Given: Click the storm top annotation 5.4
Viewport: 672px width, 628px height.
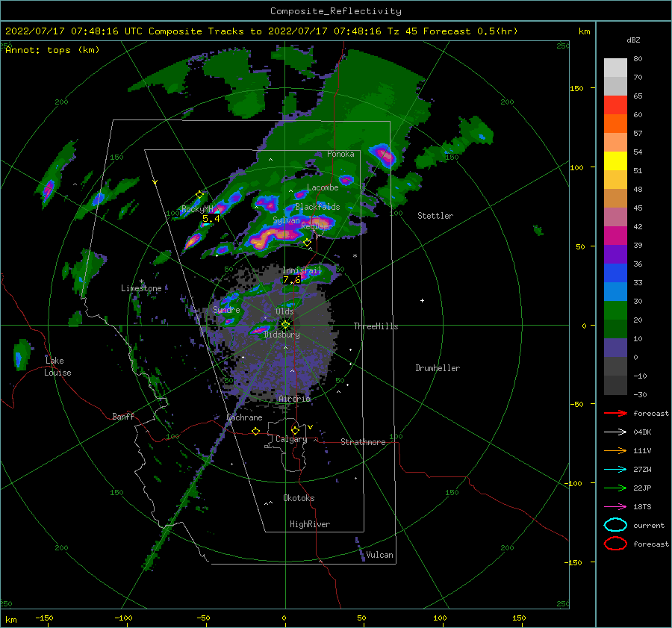Looking at the screenshot, I should coord(211,219).
